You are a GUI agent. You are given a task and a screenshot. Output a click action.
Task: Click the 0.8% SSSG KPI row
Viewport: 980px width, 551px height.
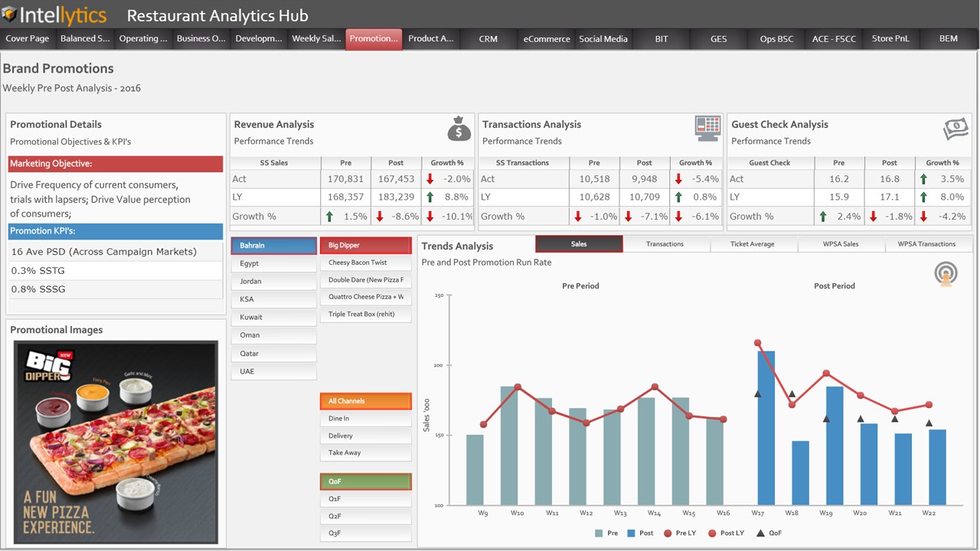pos(116,289)
